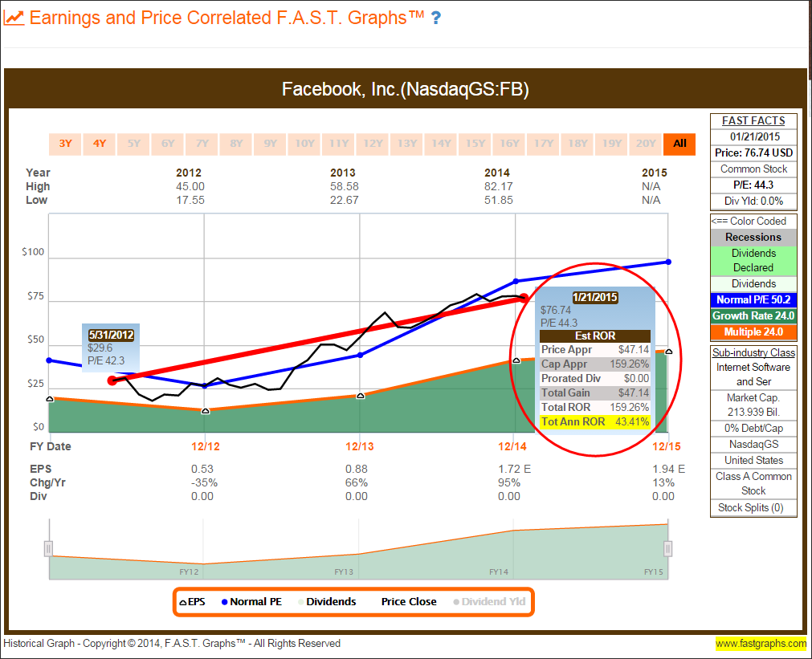Click the Dividends Declared color key
The image size is (812, 659).
point(753,260)
